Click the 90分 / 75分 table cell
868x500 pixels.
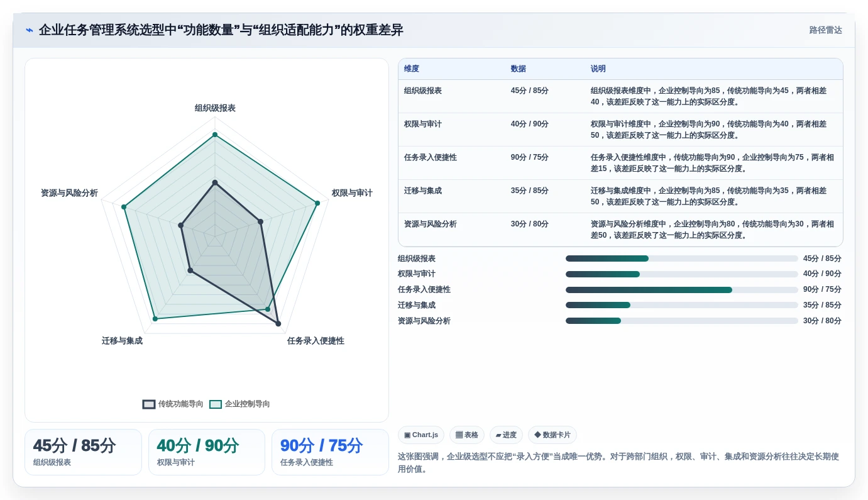[530, 157]
